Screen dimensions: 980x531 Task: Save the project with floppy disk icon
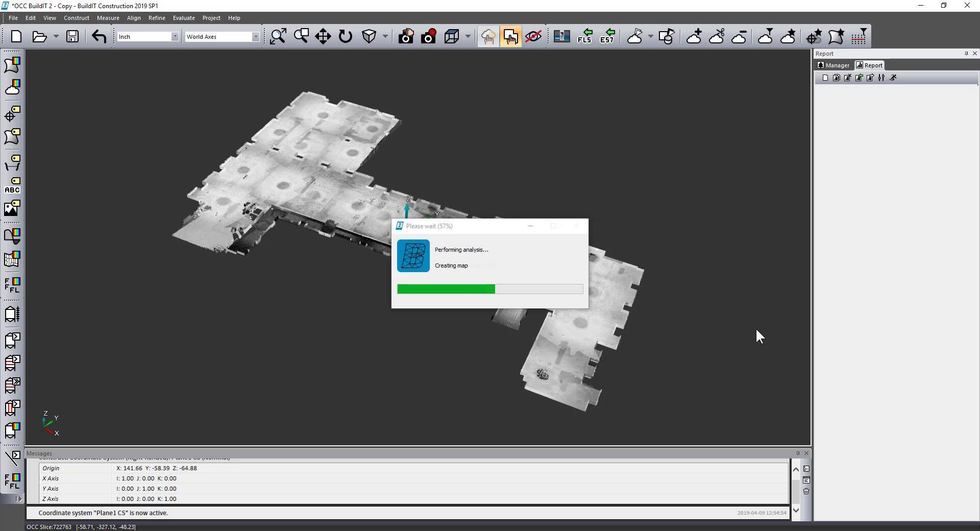72,36
